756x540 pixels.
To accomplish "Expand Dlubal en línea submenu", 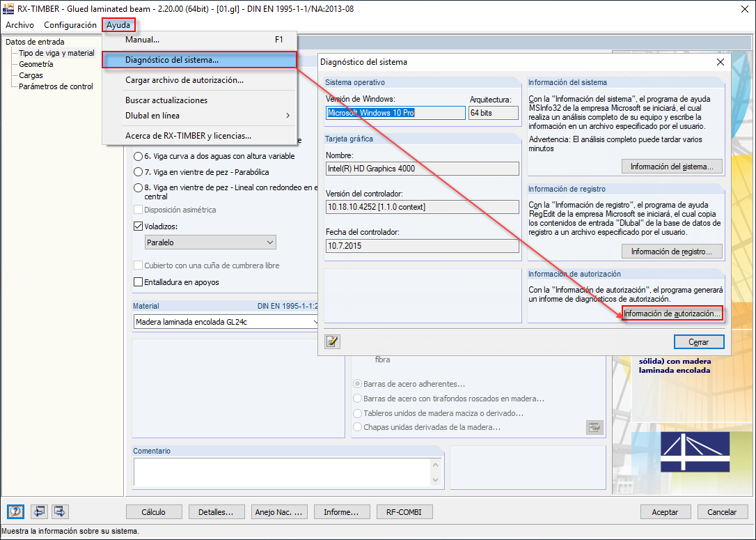I will (200, 116).
